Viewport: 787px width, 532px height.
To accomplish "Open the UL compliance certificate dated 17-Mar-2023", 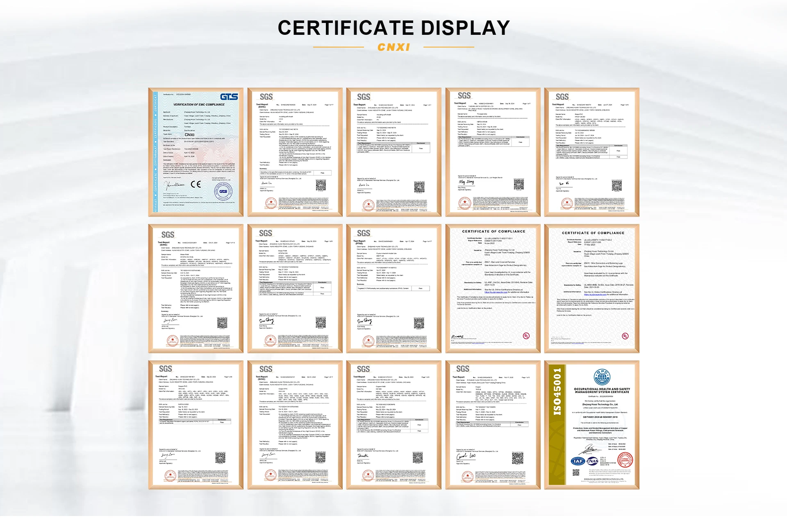I will click(x=591, y=288).
